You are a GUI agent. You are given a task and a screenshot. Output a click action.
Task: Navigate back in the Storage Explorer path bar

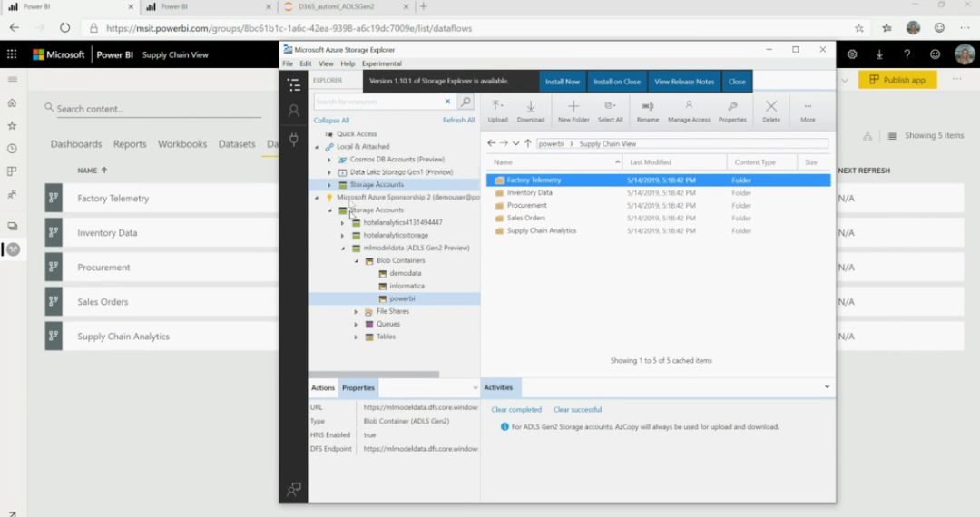tap(491, 143)
